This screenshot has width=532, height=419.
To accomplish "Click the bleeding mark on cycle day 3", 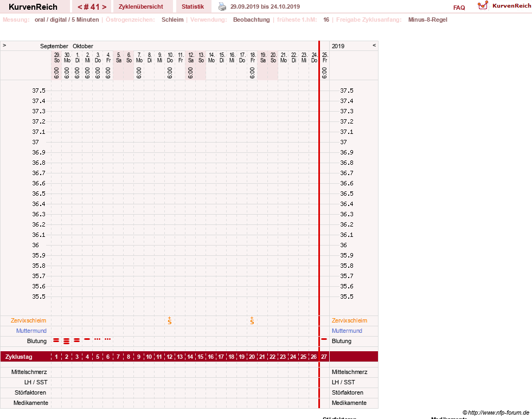I will (x=76, y=340).
